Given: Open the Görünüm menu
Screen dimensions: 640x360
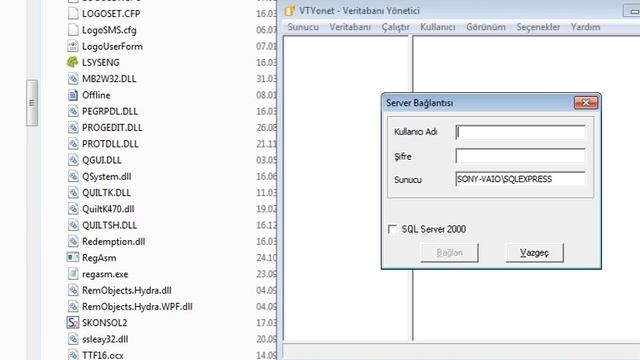Looking at the screenshot, I should [486, 27].
